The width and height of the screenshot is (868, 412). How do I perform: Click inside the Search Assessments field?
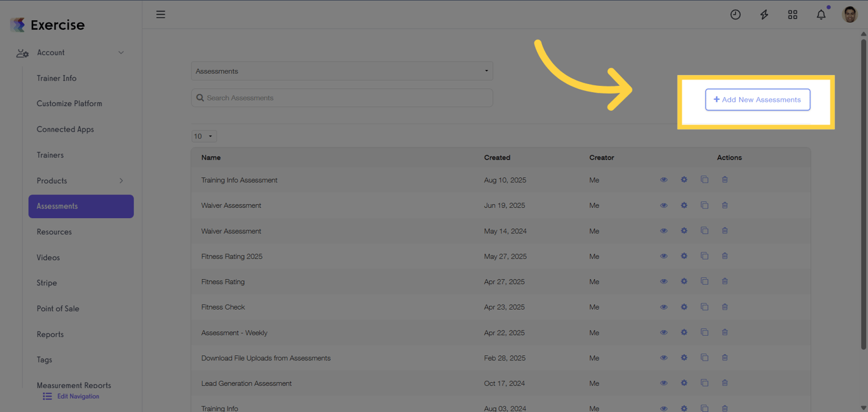pos(342,97)
